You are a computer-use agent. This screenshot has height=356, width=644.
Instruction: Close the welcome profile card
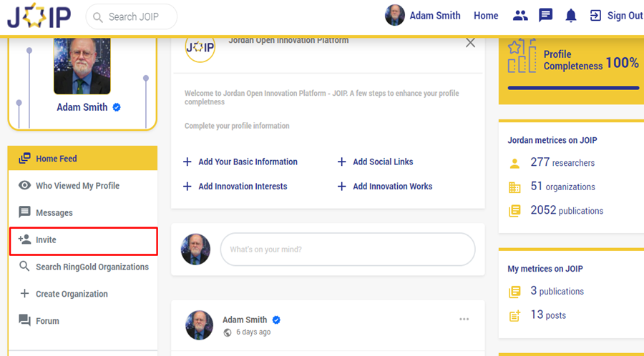[x=470, y=43]
